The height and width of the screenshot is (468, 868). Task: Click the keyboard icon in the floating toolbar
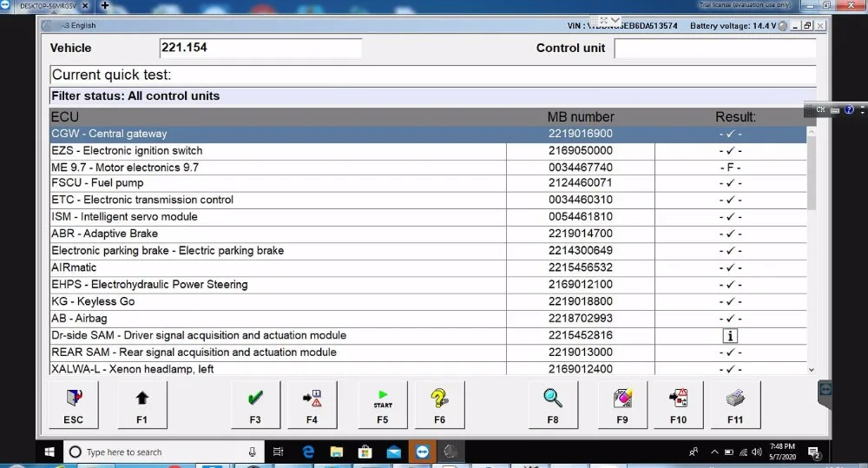click(835, 110)
